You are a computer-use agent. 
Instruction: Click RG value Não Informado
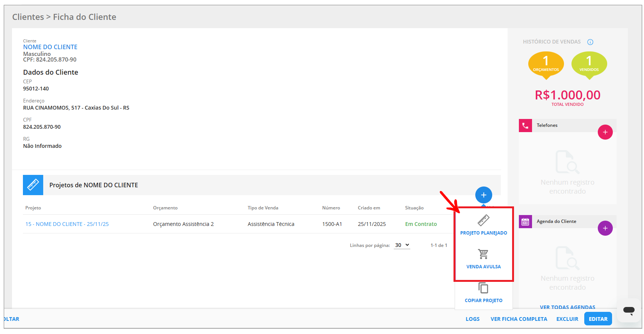[x=42, y=146]
